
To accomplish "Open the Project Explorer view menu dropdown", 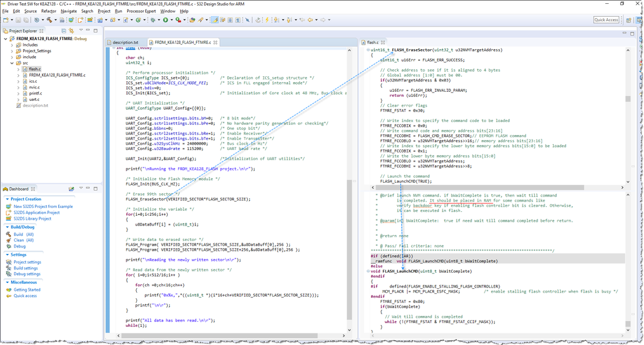I will pyautogui.click(x=81, y=30).
